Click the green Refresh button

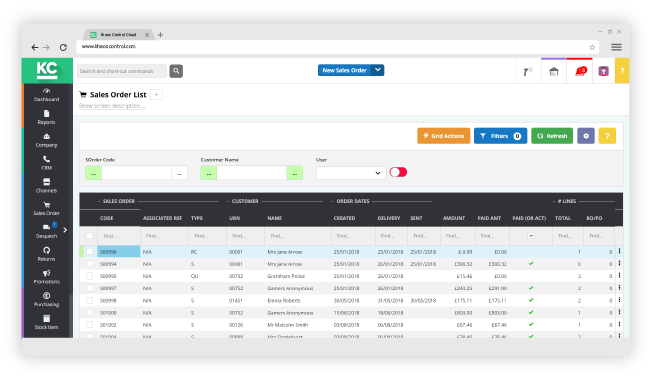[552, 136]
